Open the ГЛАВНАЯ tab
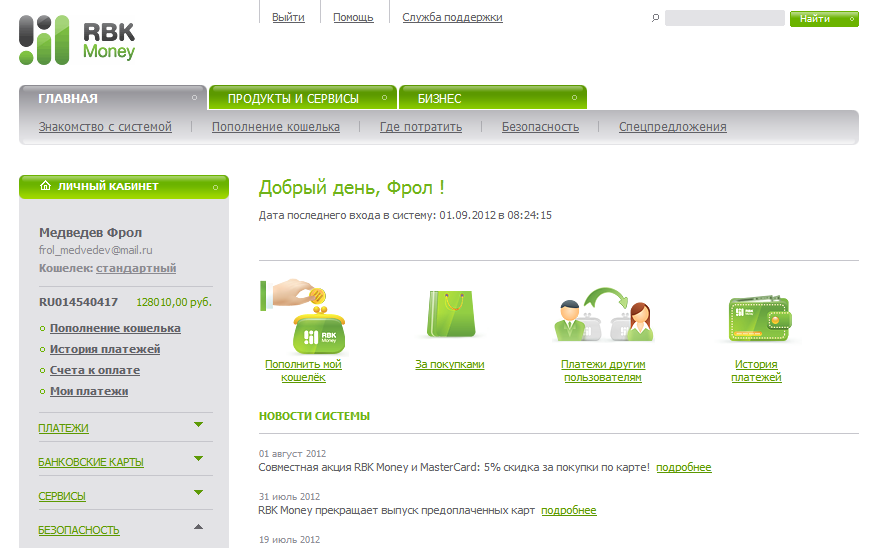The height and width of the screenshot is (548, 878). coord(113,98)
